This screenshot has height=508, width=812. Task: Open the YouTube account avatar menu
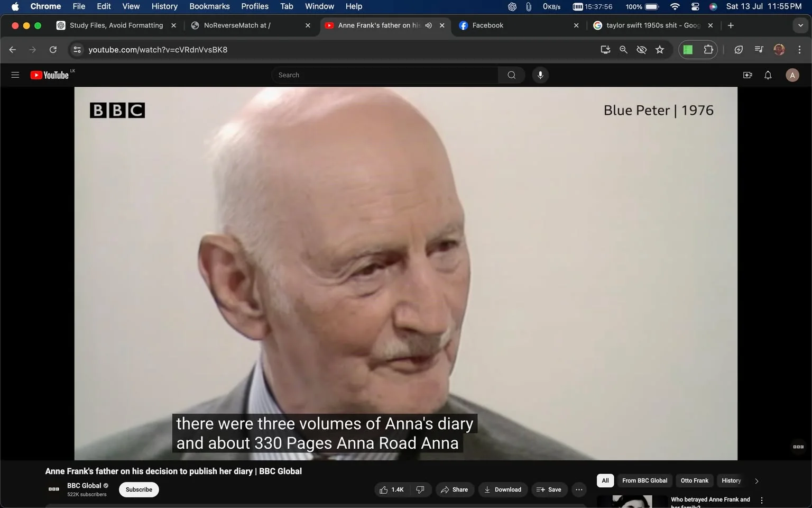pos(792,75)
